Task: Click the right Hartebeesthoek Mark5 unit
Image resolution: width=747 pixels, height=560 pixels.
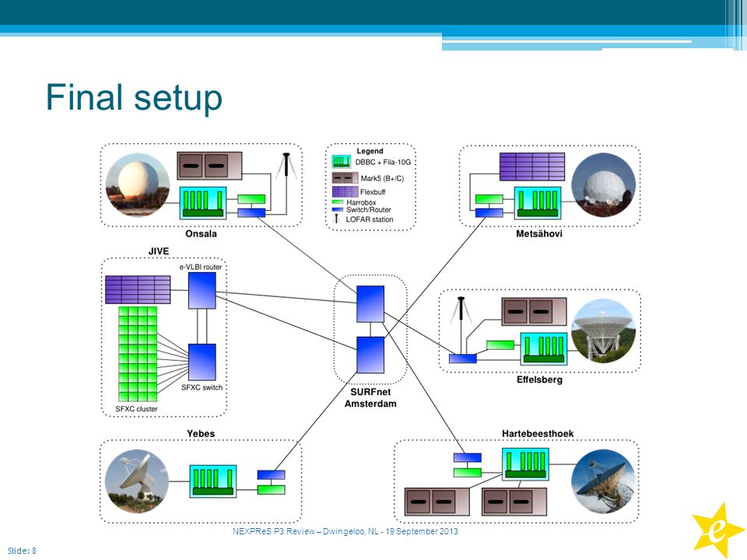Action: (514, 502)
